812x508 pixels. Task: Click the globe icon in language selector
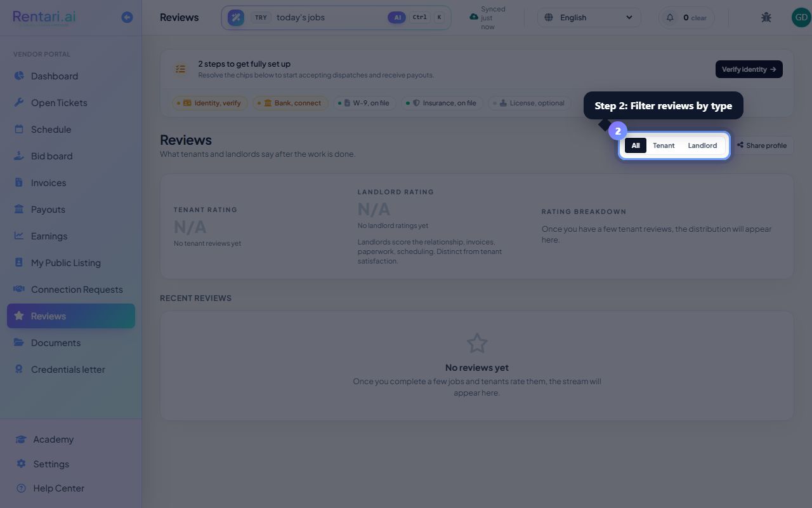[549, 17]
